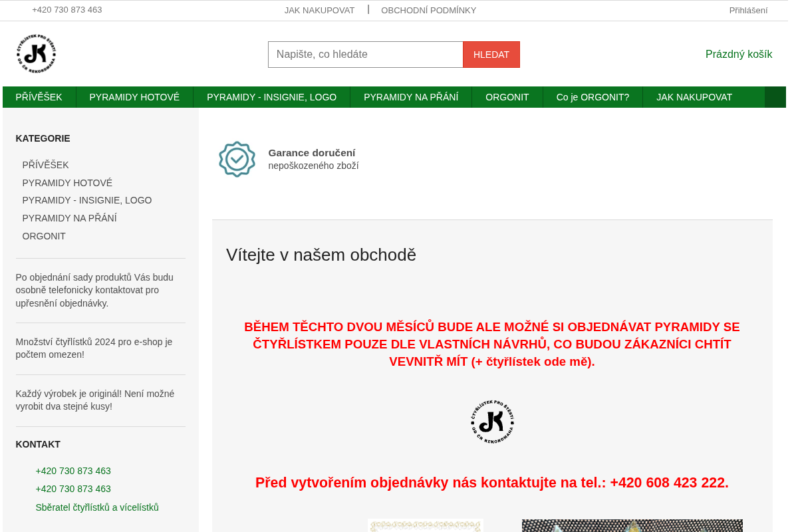Click the phone number in the top bar
798x532 pixels.
point(67,10)
